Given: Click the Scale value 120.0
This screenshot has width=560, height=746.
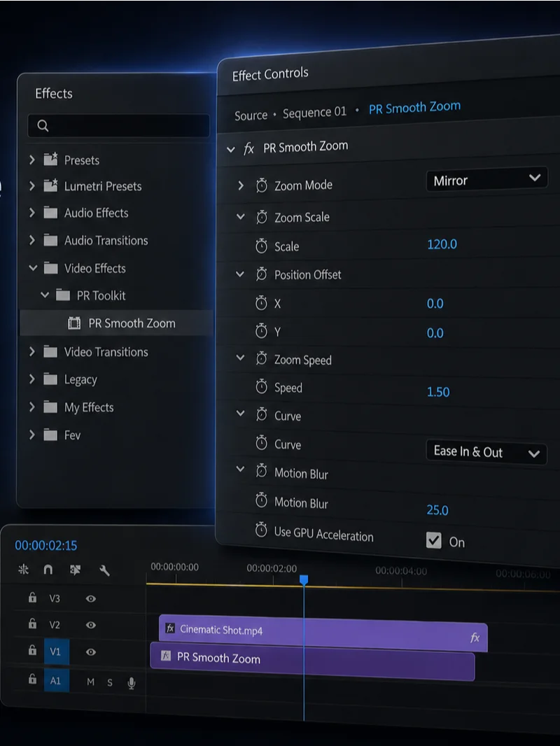Looking at the screenshot, I should pyautogui.click(x=442, y=244).
